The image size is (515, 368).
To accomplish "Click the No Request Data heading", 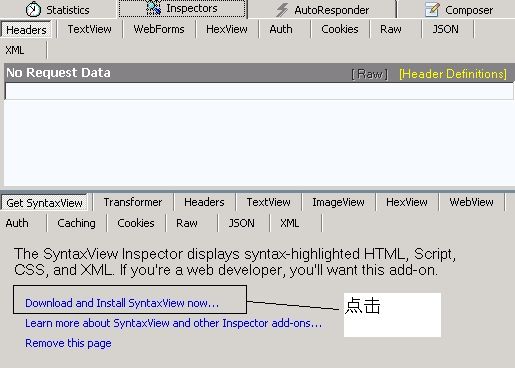I will 58,73.
